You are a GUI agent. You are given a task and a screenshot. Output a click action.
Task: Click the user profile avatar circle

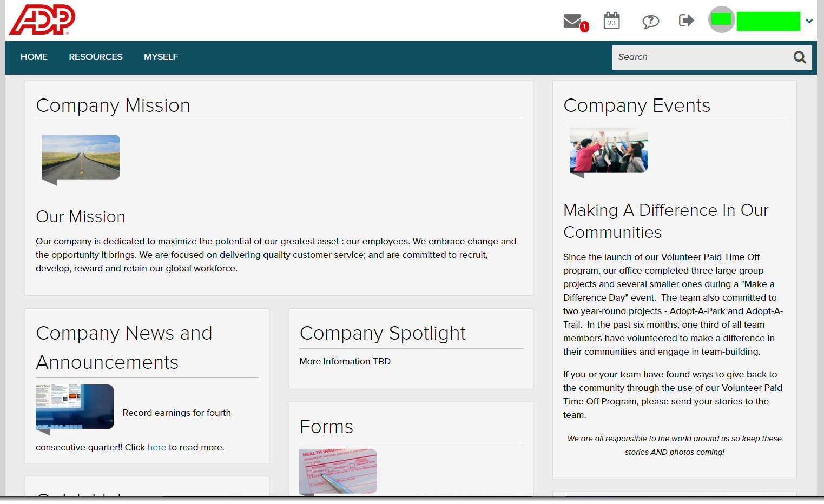tap(721, 20)
